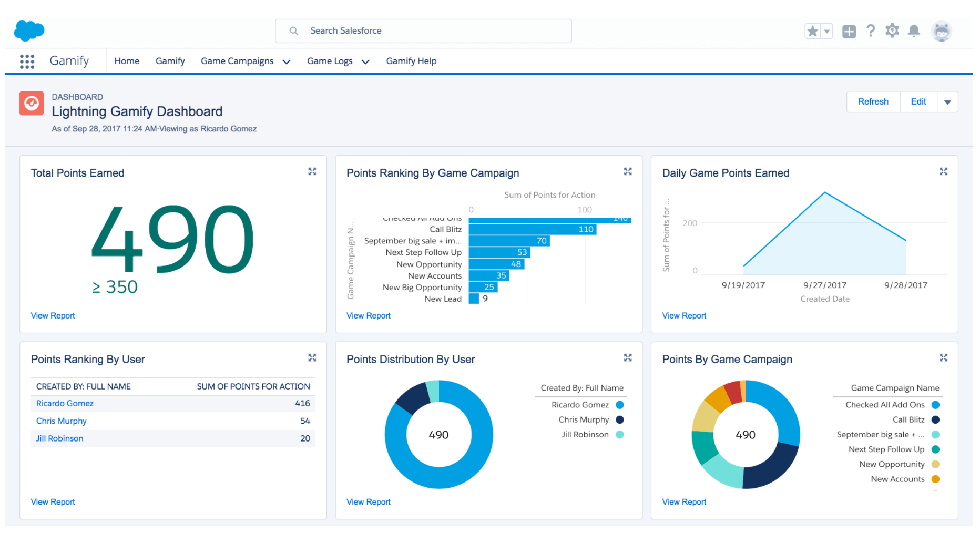Screen dimensions: 980x533
Task: Open the dropdown arrow next to Edit
Action: (x=947, y=102)
